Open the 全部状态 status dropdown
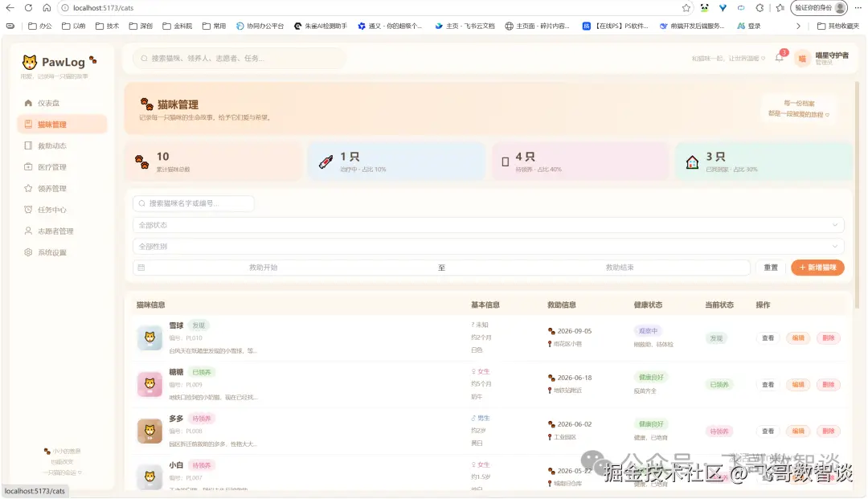This screenshot has height=499, width=868. tap(489, 225)
